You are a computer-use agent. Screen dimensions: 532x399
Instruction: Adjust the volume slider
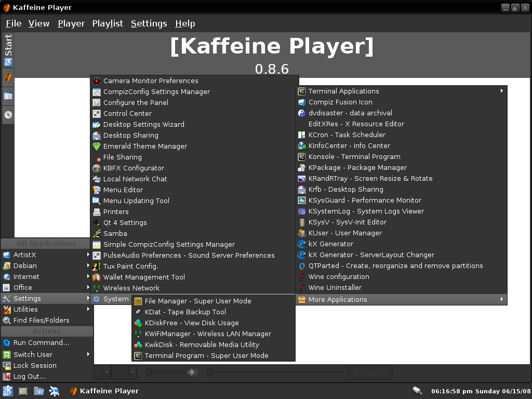point(165,372)
